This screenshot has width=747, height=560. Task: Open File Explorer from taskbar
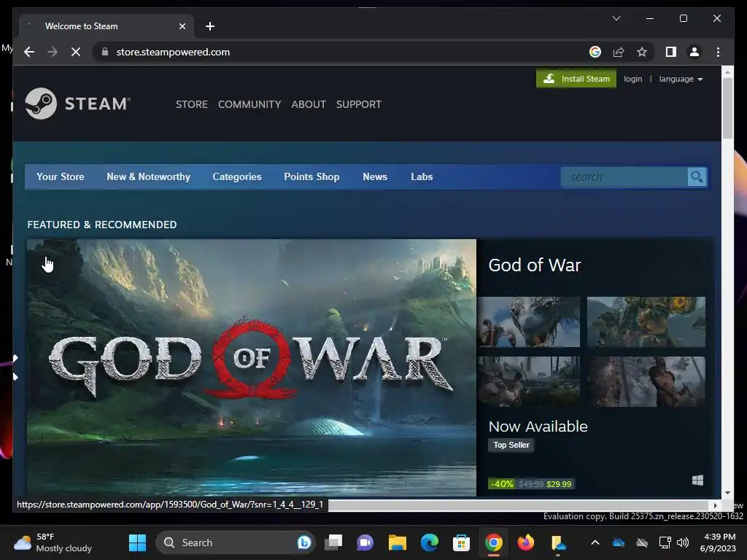(x=398, y=542)
